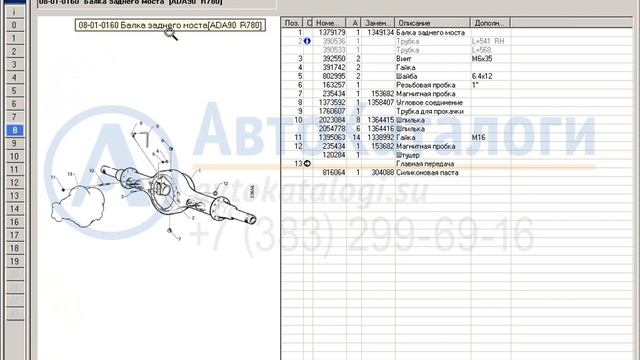Click the 'Дополн..' column header

(490, 23)
